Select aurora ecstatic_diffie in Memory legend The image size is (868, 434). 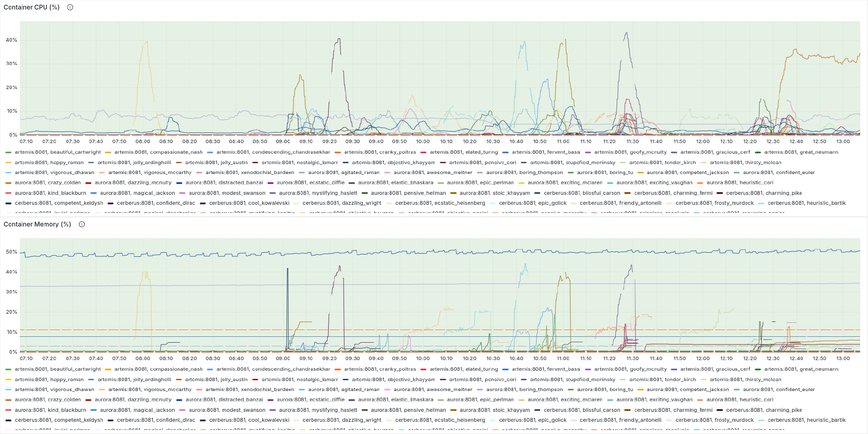point(311,400)
